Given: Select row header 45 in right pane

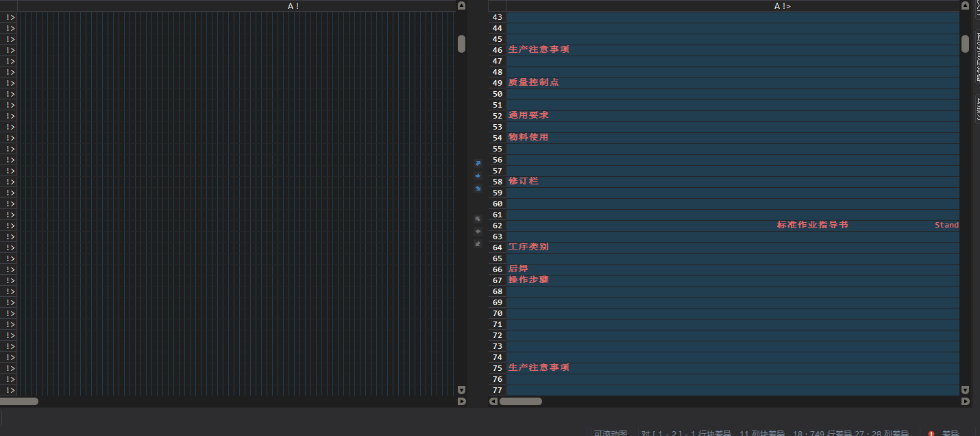Looking at the screenshot, I should (x=498, y=39).
